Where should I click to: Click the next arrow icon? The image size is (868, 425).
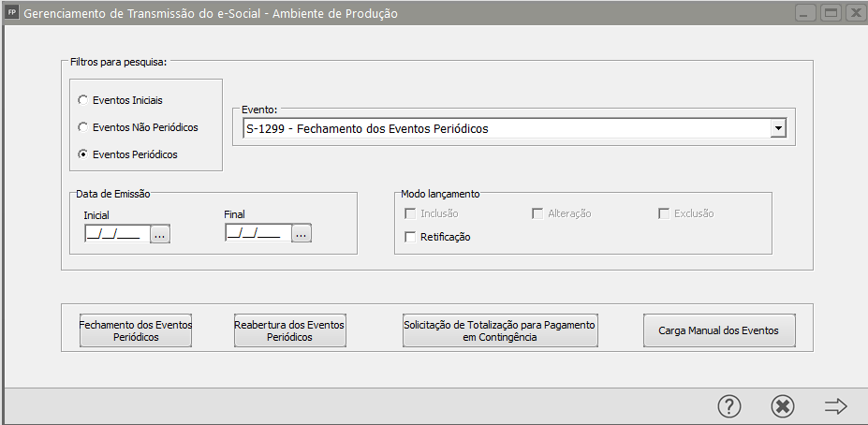pyautogui.click(x=835, y=406)
